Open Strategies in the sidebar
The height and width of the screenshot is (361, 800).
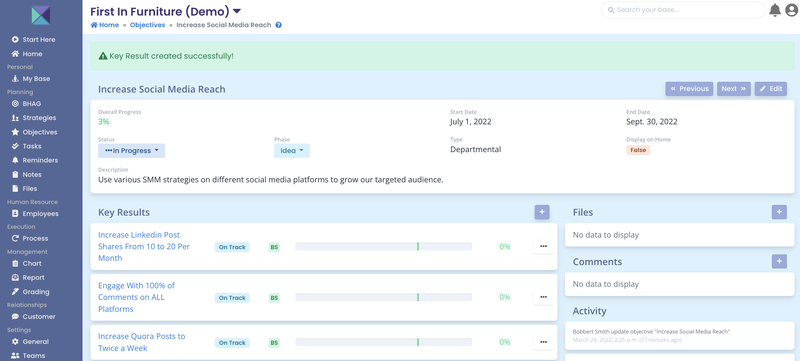click(x=34, y=118)
